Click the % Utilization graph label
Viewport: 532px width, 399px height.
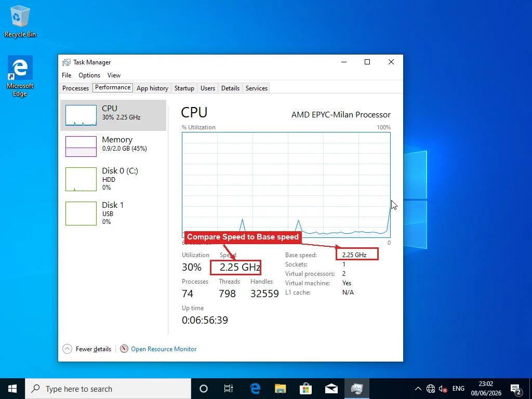198,127
